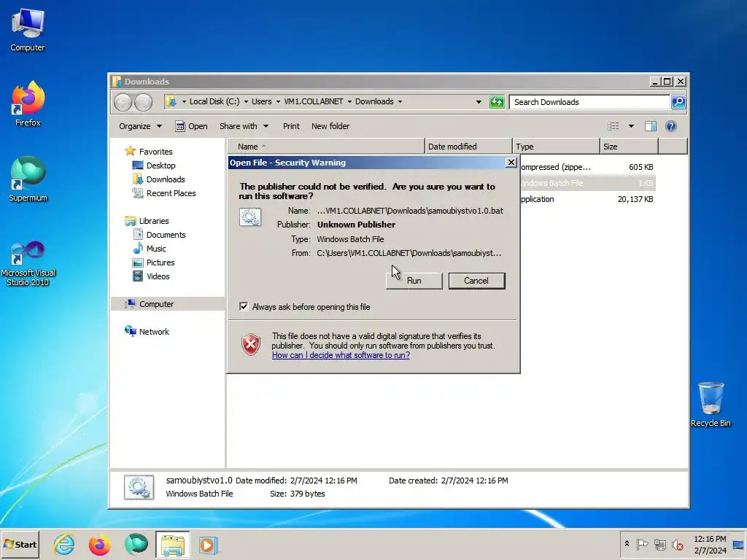Click the batch file icon in details pane
This screenshot has width=747, height=560.
click(139, 487)
